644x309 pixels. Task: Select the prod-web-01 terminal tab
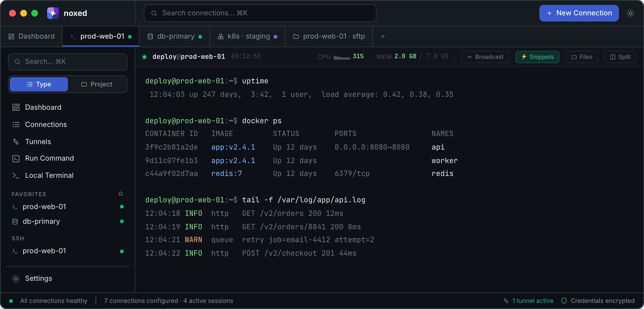(101, 36)
